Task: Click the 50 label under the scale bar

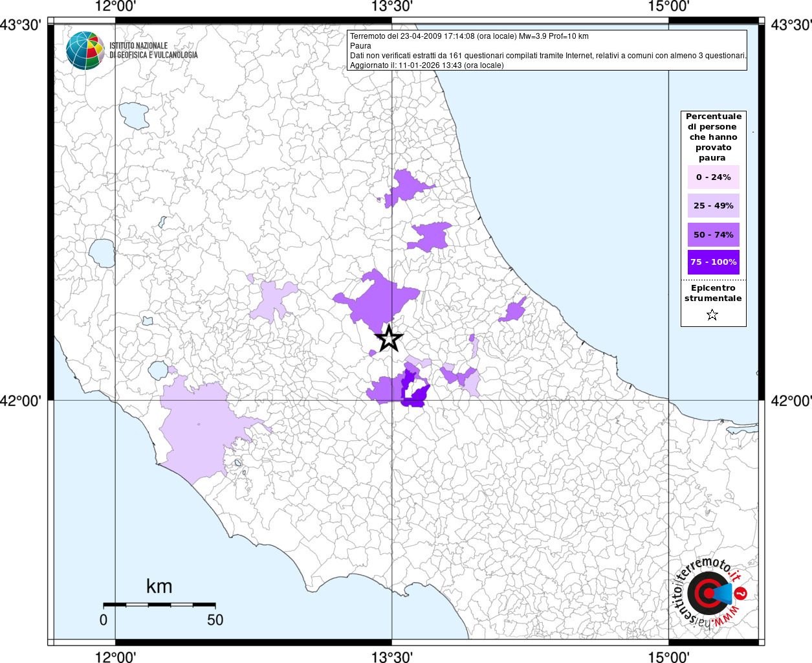Action: pyautogui.click(x=215, y=620)
